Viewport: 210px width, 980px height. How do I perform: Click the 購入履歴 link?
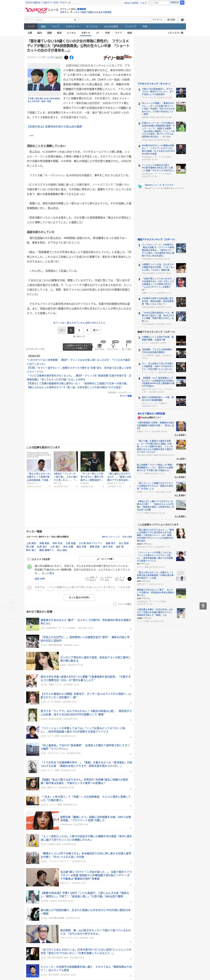tap(171, 19)
